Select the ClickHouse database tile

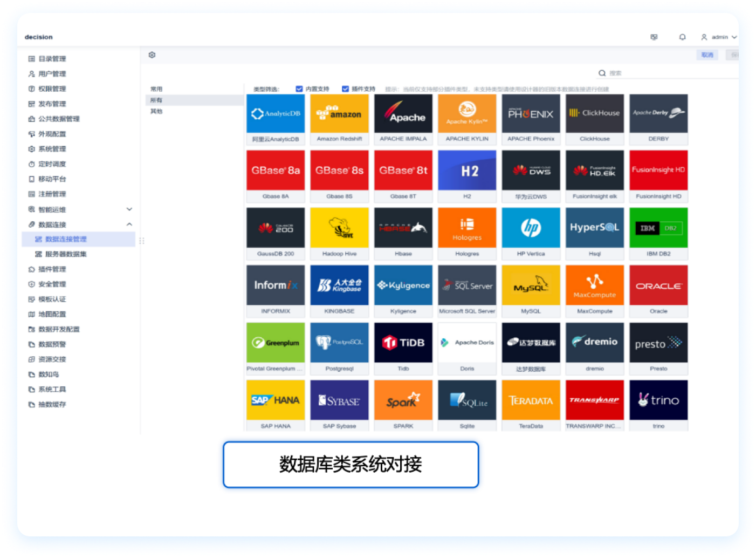coord(595,119)
